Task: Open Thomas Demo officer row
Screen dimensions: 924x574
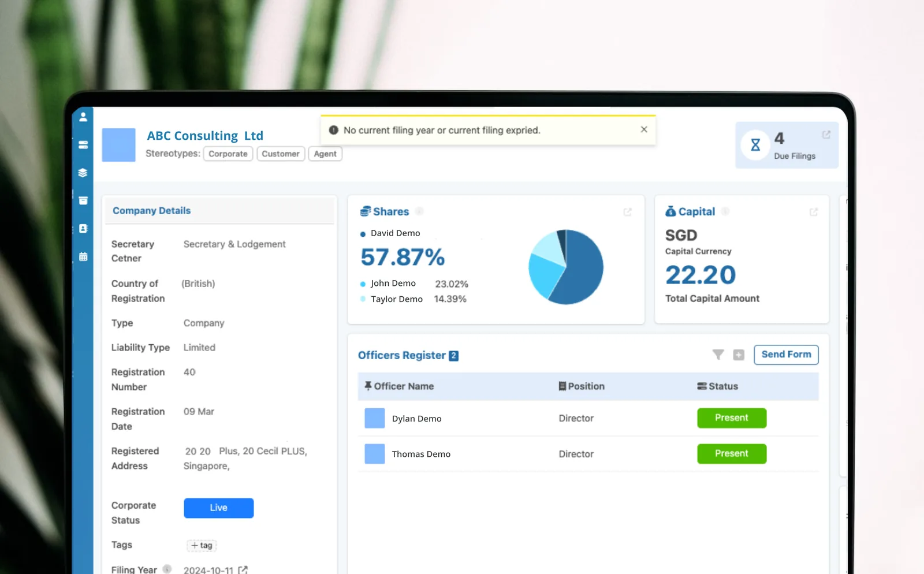Action: pyautogui.click(x=588, y=454)
